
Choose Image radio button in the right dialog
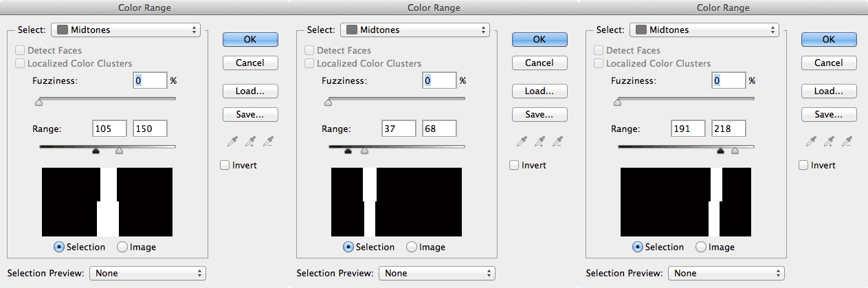701,247
